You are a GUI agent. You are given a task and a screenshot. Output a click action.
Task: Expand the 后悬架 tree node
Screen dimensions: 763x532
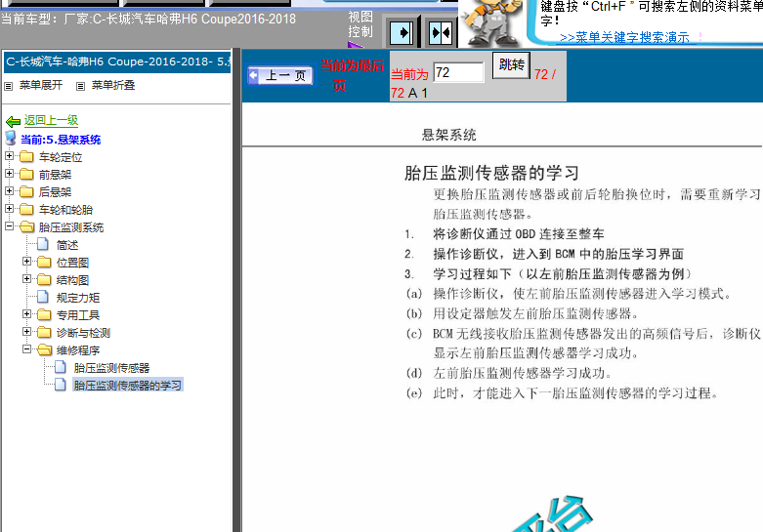click(9, 191)
